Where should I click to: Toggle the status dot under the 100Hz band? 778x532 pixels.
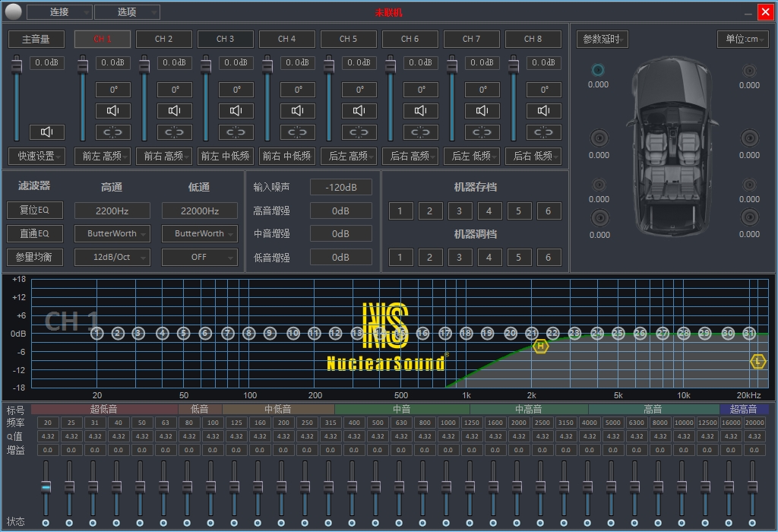click(210, 523)
